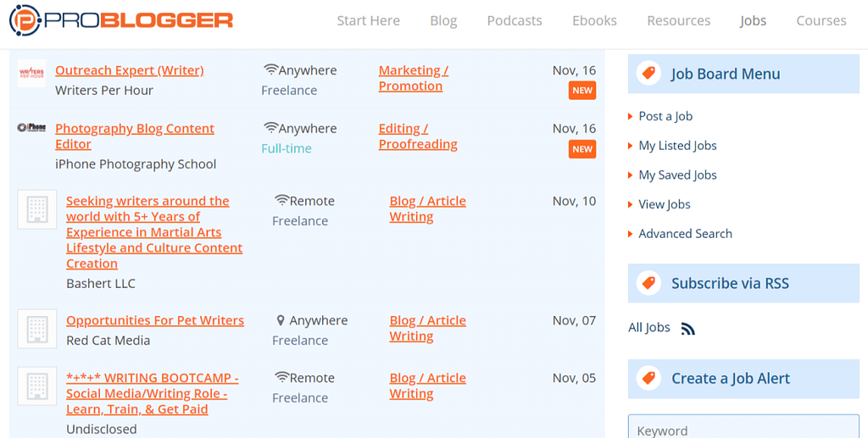Click the Marketing / Promotion category link
The height and width of the screenshot is (438, 868).
pyautogui.click(x=413, y=78)
